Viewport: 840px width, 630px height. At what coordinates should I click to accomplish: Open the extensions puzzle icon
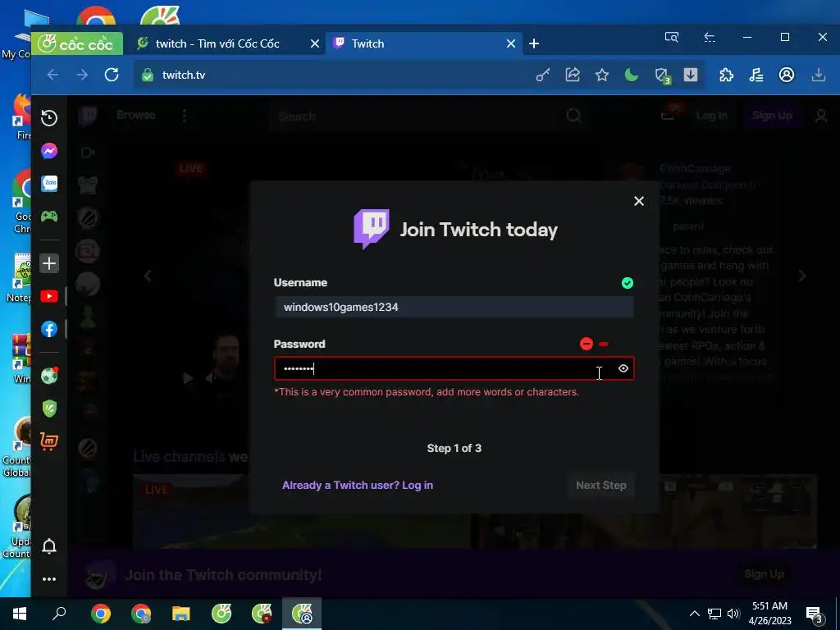coord(727,75)
